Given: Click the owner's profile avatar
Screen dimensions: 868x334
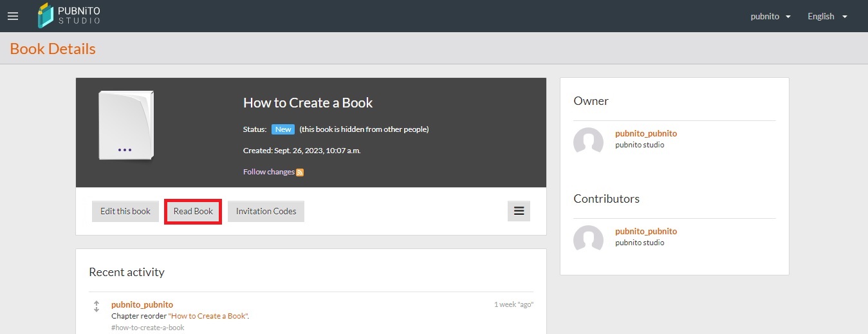Looking at the screenshot, I should coord(588,142).
